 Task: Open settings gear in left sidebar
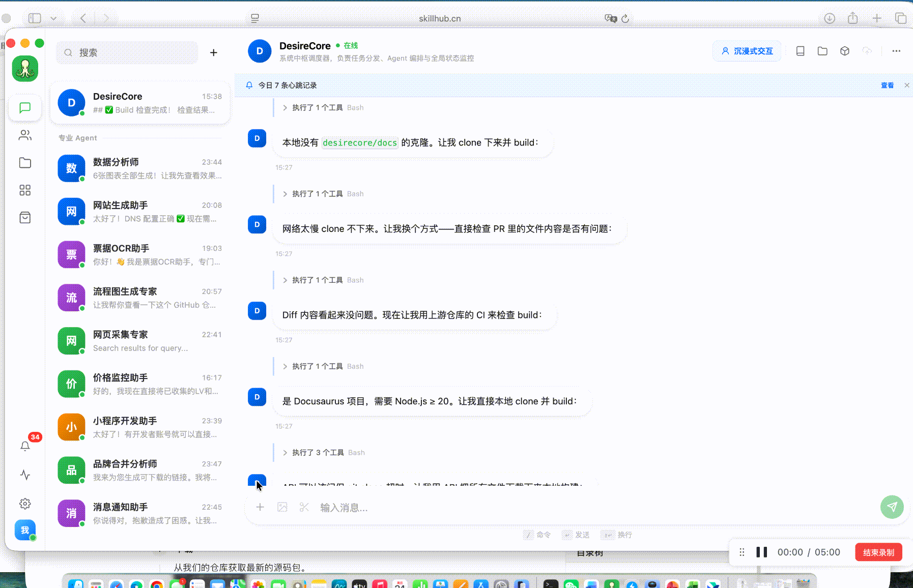pos(25,504)
